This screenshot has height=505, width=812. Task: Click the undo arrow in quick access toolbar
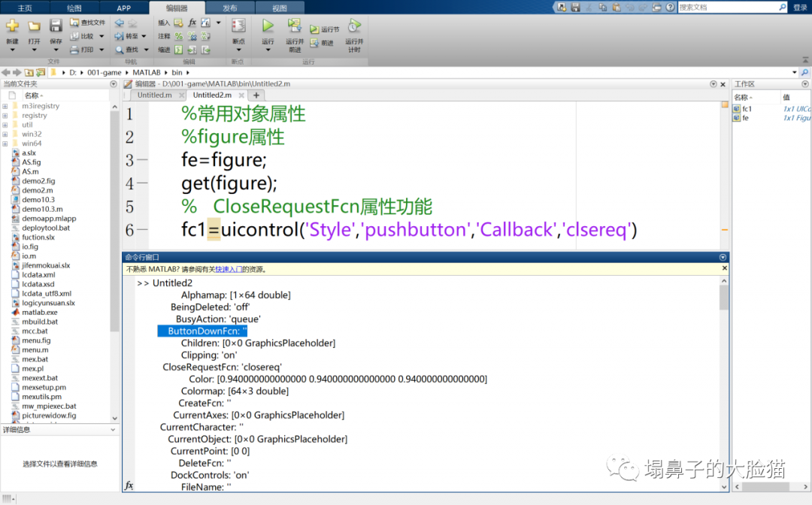[x=629, y=7]
